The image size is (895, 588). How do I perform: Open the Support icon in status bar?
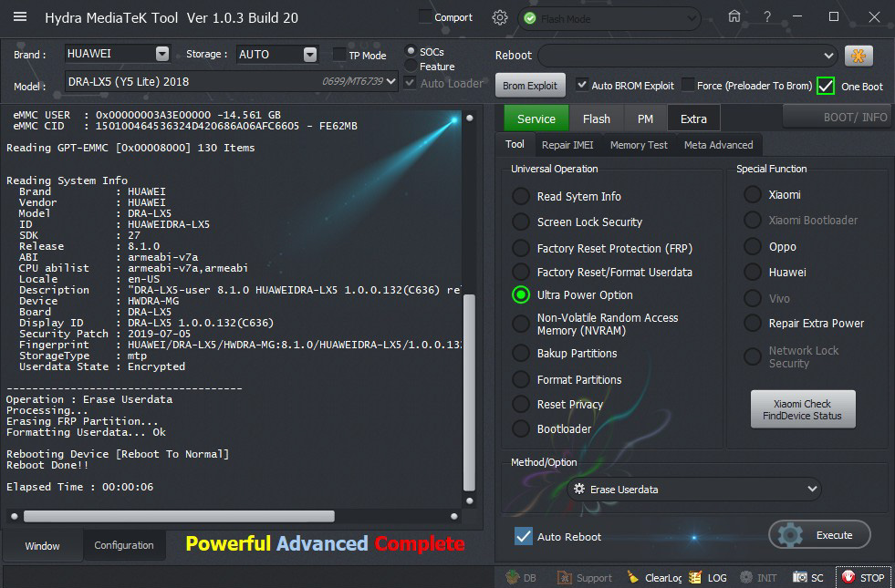(x=565, y=578)
